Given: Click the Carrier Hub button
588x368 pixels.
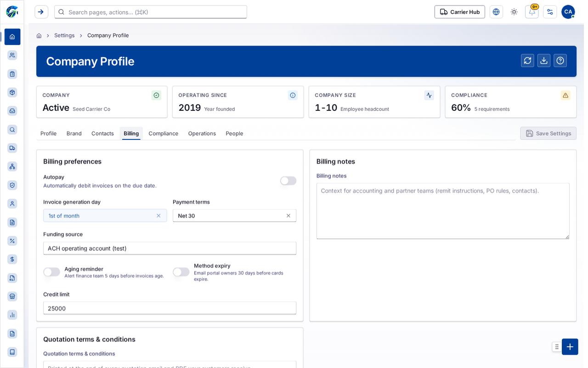Looking at the screenshot, I should [x=459, y=12].
